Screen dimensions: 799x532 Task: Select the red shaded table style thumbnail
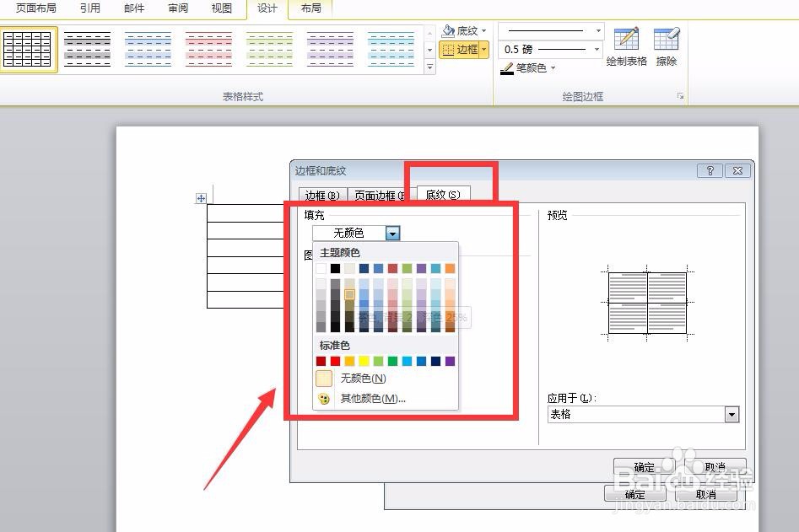[208, 50]
